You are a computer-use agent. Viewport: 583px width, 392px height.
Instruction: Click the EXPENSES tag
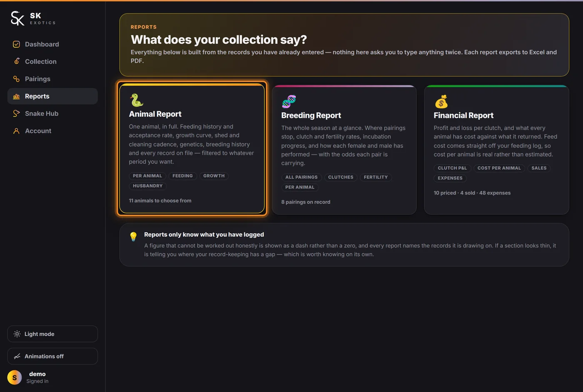tap(450, 178)
